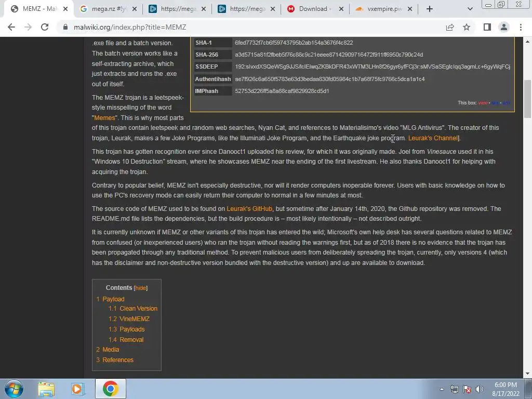Reload the malwiki page
The height and width of the screenshot is (399, 532).
click(45, 27)
